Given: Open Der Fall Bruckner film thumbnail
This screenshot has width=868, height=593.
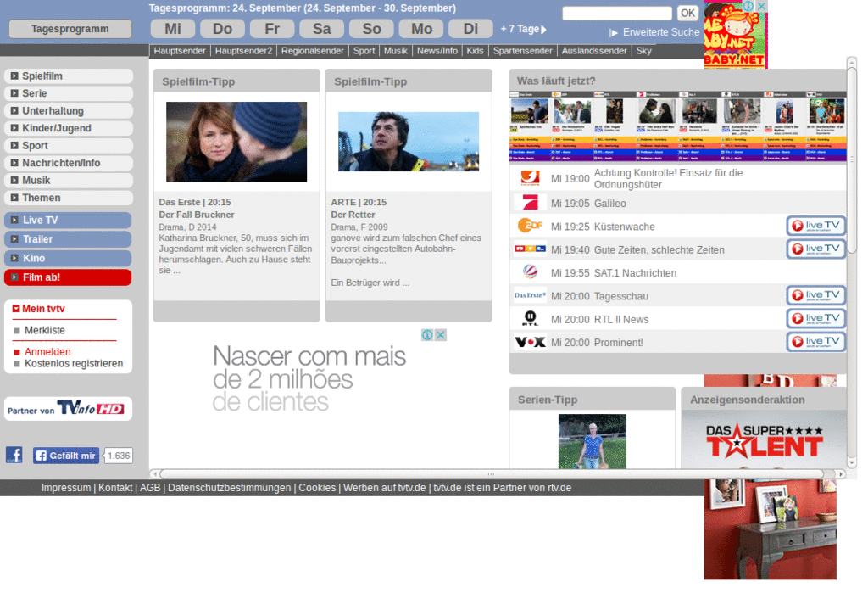Looking at the screenshot, I should [236, 142].
